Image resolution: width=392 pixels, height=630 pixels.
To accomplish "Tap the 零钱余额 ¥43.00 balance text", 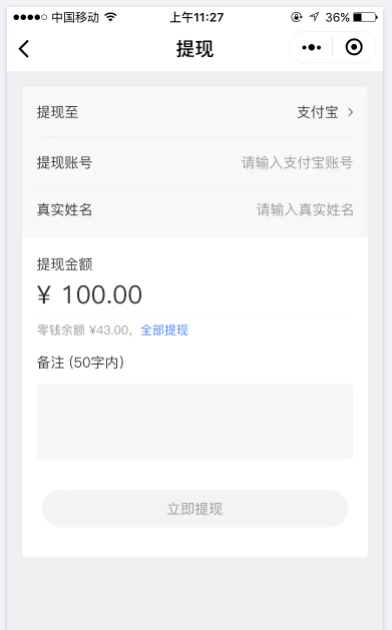I will (x=83, y=330).
